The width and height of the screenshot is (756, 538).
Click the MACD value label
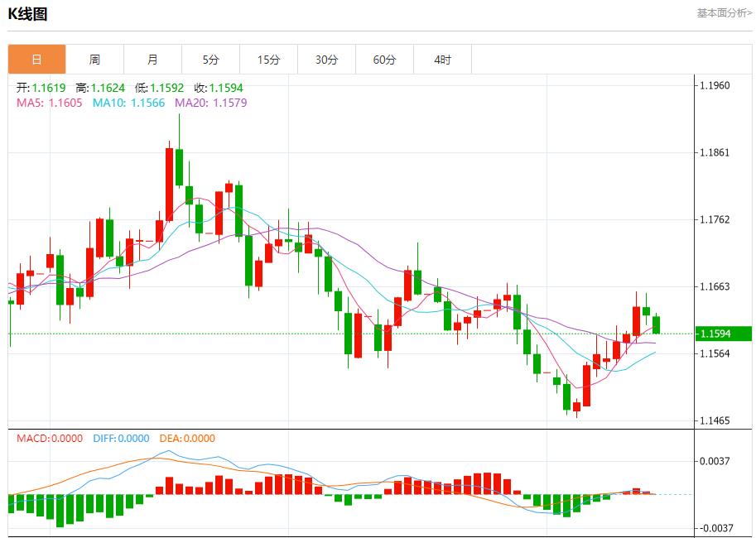point(50,439)
